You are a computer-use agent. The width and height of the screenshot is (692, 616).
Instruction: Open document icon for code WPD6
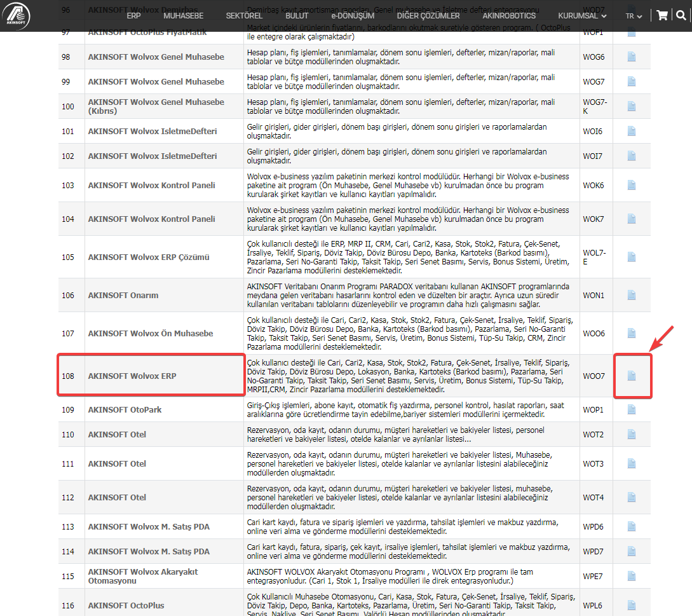[632, 526]
